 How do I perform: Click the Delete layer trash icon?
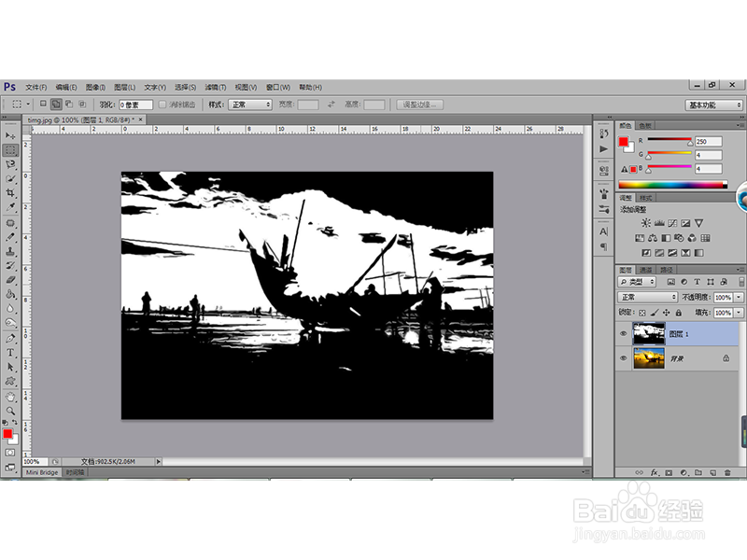[x=727, y=473]
